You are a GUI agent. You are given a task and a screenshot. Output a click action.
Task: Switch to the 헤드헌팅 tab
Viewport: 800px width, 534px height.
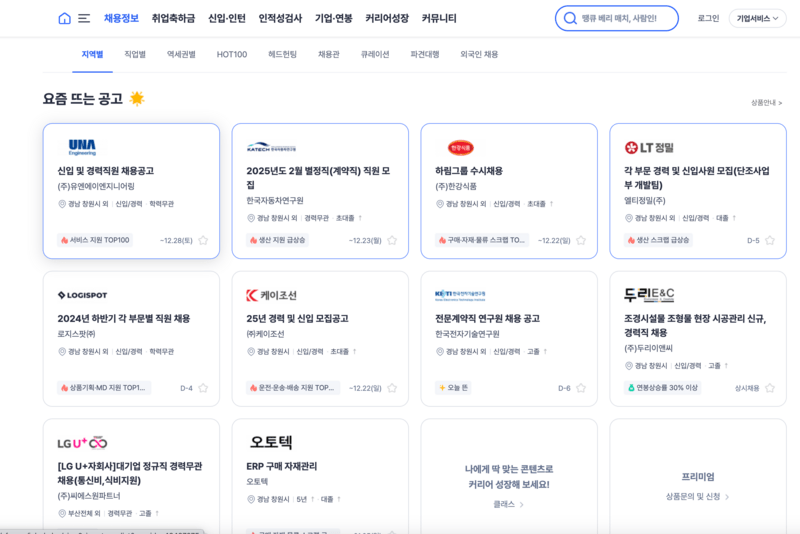pyautogui.click(x=282, y=54)
